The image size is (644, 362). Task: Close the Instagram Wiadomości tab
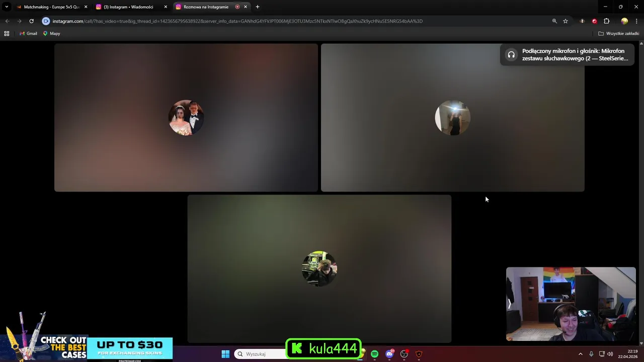166,7
